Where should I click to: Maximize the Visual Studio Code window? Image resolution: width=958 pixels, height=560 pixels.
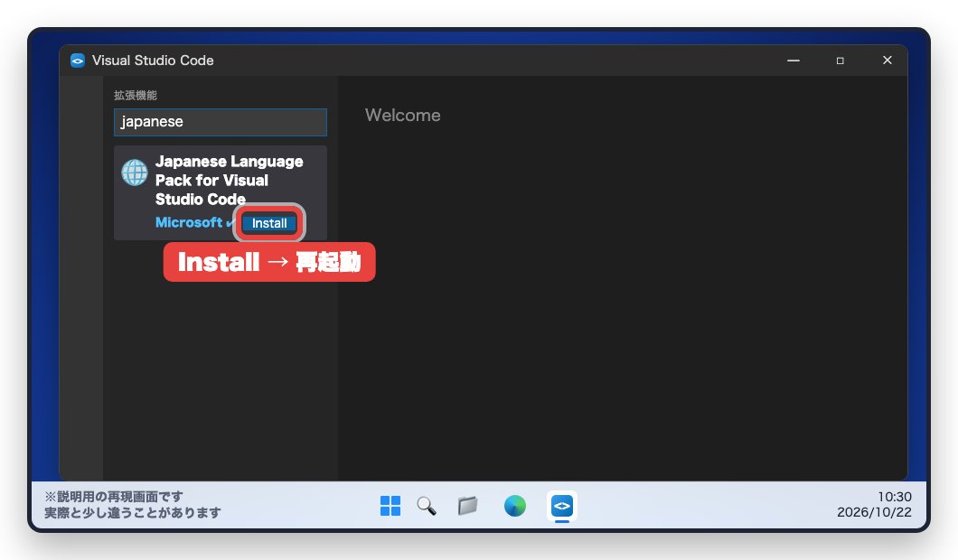pos(841,61)
